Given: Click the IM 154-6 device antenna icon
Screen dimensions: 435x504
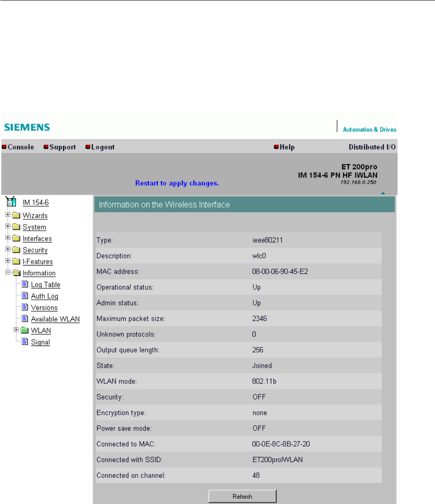Looking at the screenshot, I should (10, 202).
